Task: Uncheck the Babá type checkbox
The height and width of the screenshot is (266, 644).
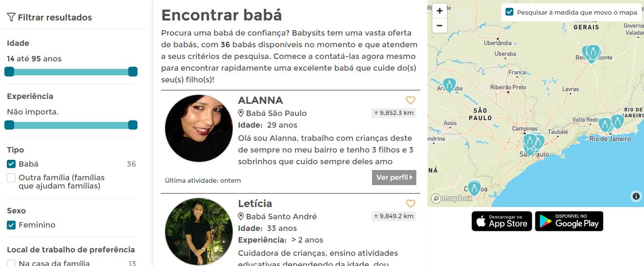Action: tap(11, 164)
